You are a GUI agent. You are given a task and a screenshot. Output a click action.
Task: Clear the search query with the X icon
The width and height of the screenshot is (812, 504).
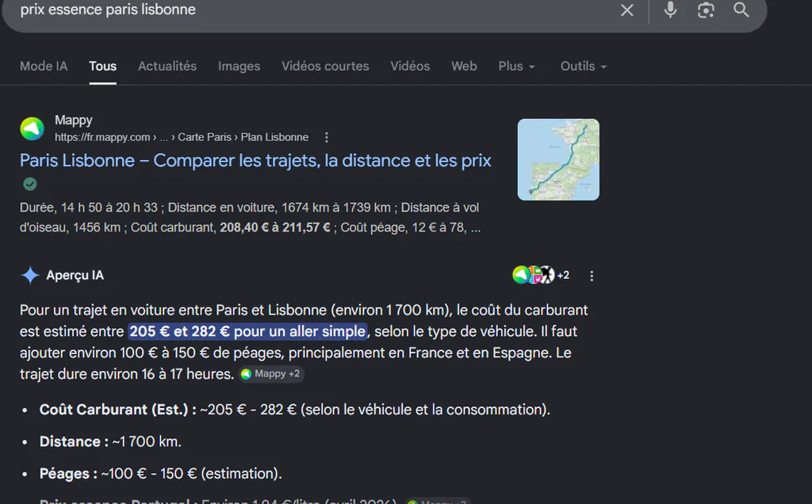pos(626,10)
